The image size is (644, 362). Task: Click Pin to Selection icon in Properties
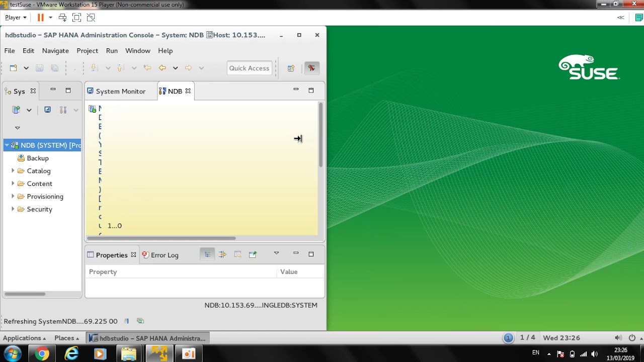click(x=253, y=254)
